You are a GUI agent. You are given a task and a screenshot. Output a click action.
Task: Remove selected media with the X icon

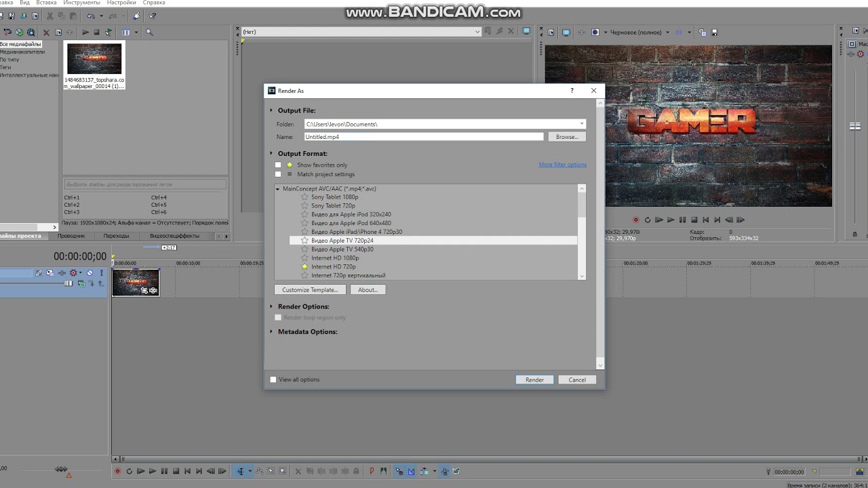[46, 32]
